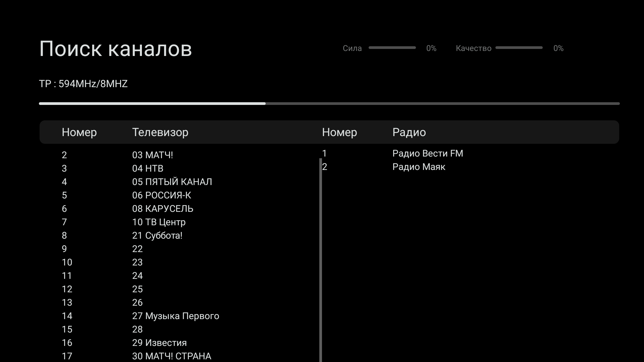Click the Поиск каналов title
The image size is (644, 362).
115,49
